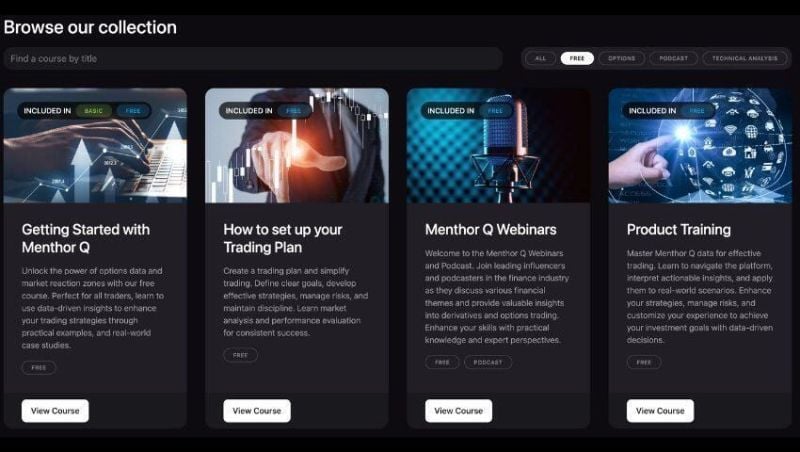Image resolution: width=800 pixels, height=452 pixels.
Task: Open the Product Training title
Action: 679,230
